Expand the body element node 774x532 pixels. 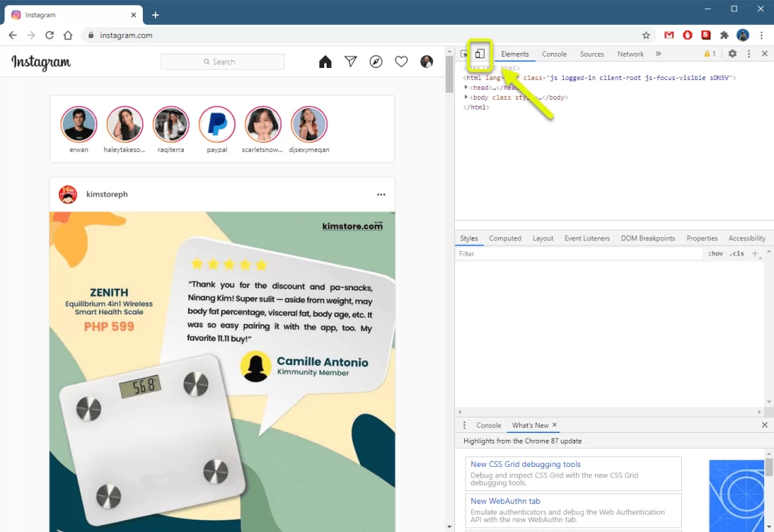click(x=466, y=97)
